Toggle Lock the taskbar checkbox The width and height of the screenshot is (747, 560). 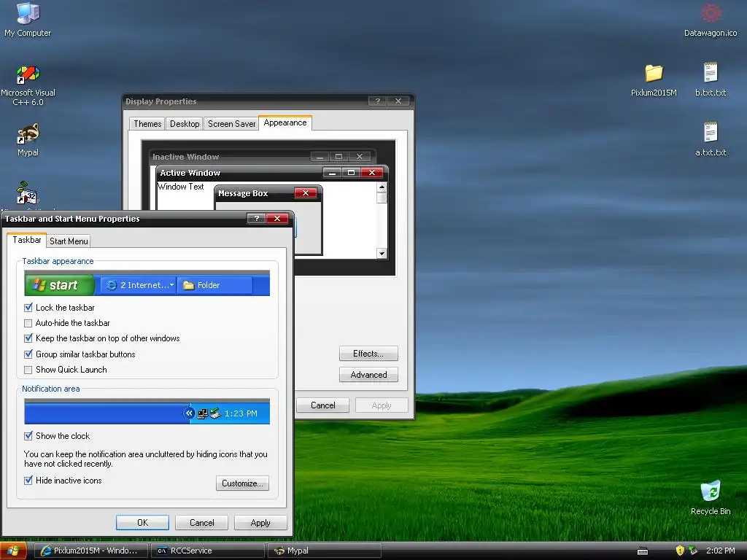[28, 308]
